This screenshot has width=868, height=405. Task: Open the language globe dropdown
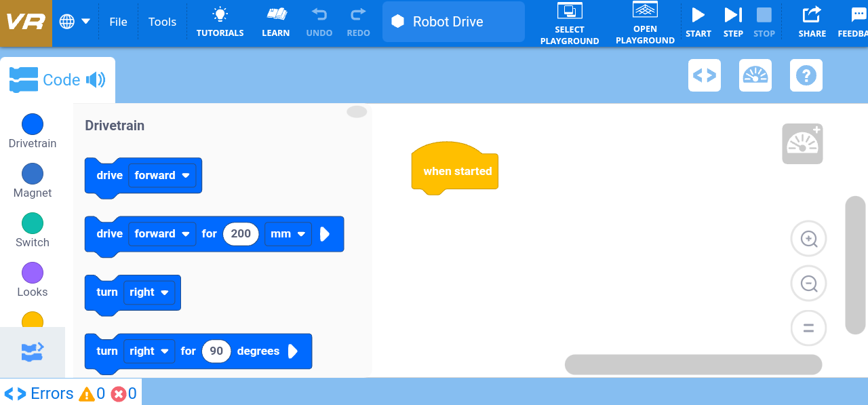coord(74,21)
